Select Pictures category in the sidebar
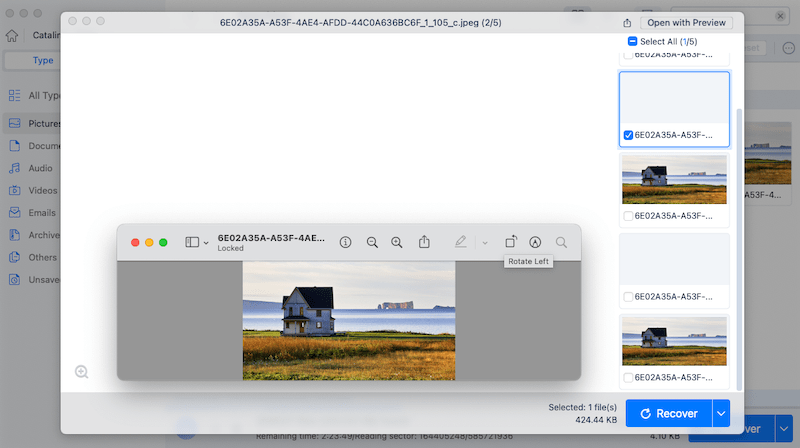Viewport: 800px width, 448px height. [32, 123]
